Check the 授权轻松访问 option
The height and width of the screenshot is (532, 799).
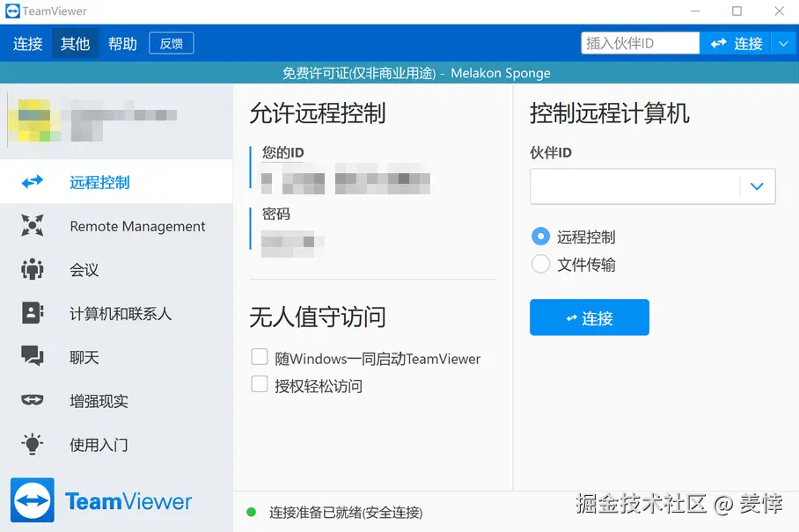pyautogui.click(x=260, y=384)
